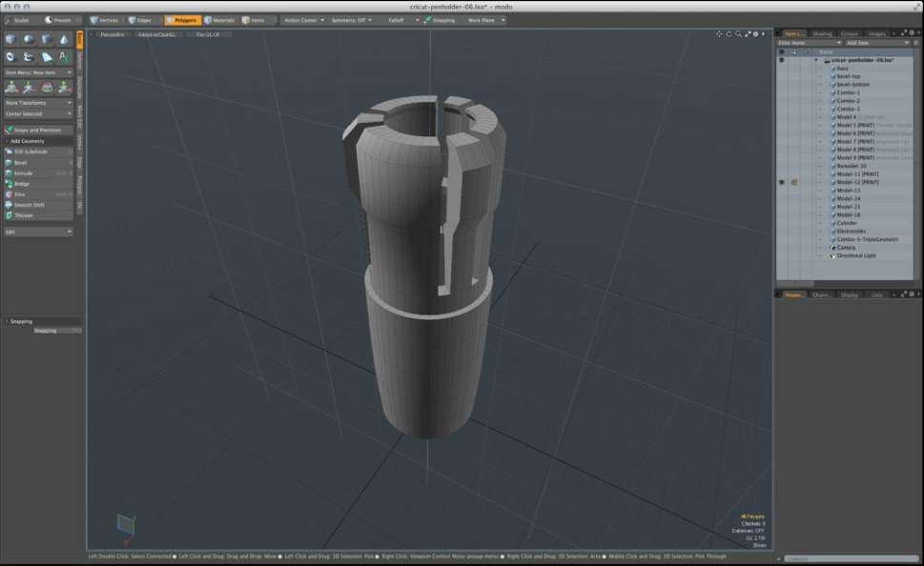924x566 pixels.
Task: Click command input field
Action: (x=852, y=559)
